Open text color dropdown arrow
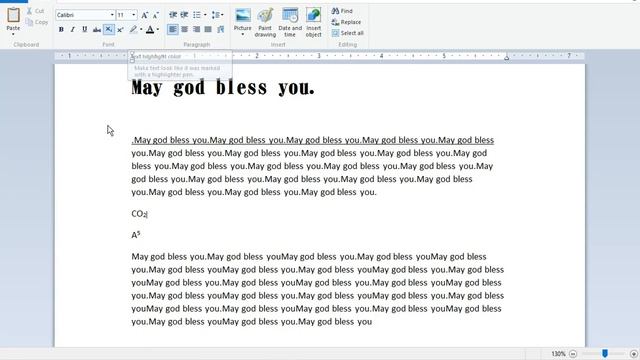The width and height of the screenshot is (640, 360). (158, 29)
